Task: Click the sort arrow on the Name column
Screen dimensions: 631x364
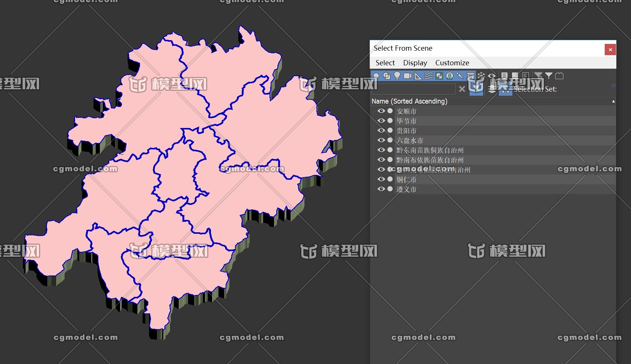Action: click(613, 101)
